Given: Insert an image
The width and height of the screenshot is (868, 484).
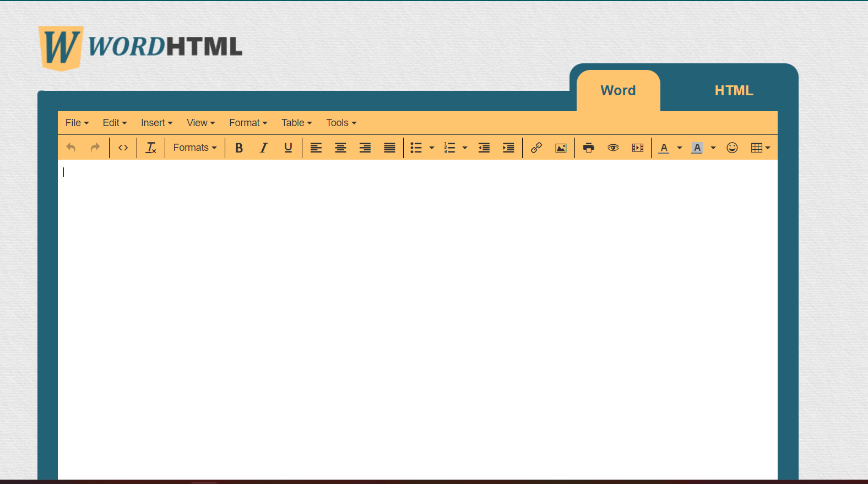Looking at the screenshot, I should [561, 148].
